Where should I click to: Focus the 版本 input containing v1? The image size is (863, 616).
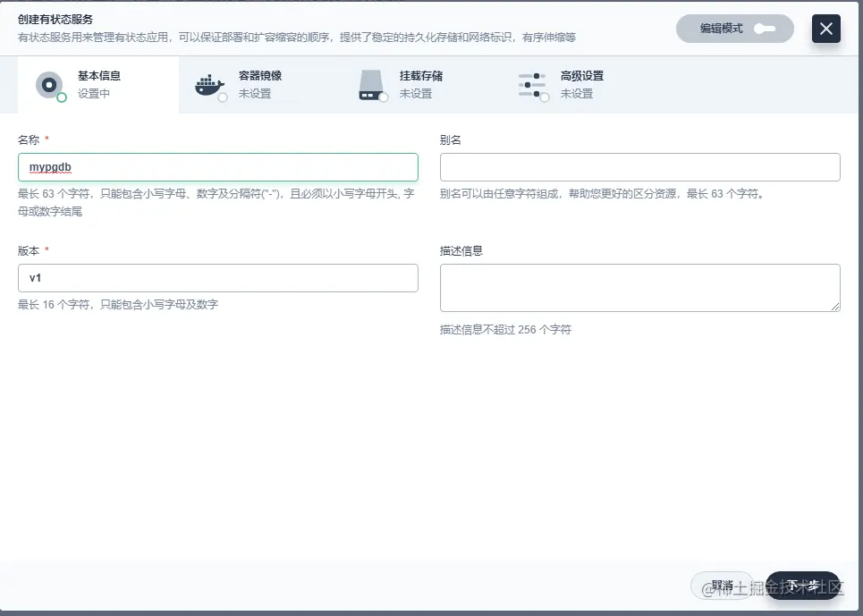click(x=218, y=278)
